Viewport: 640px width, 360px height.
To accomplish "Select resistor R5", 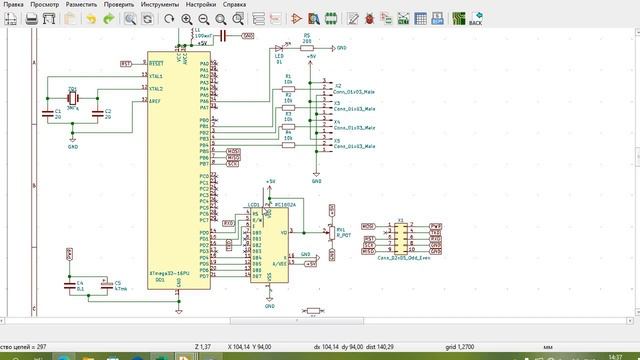I will tap(307, 48).
